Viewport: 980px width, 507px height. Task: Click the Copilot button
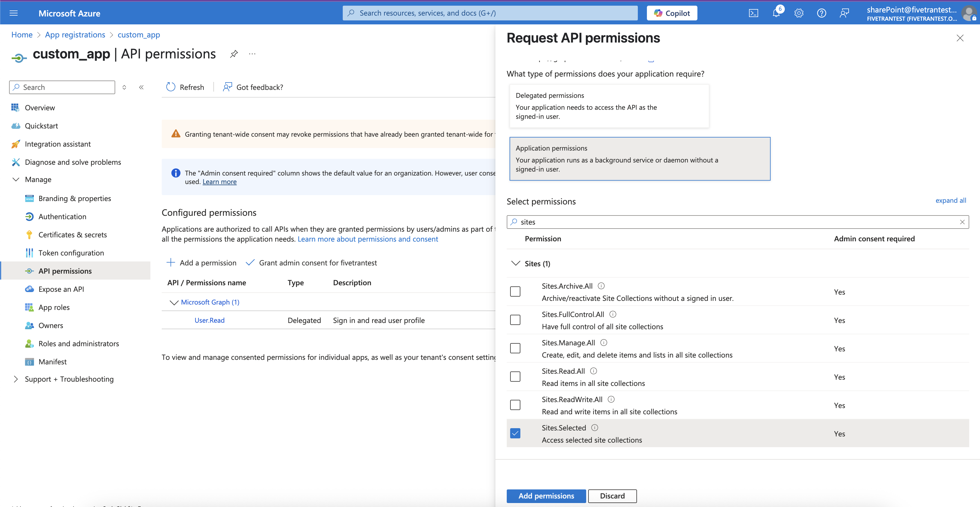pyautogui.click(x=672, y=13)
